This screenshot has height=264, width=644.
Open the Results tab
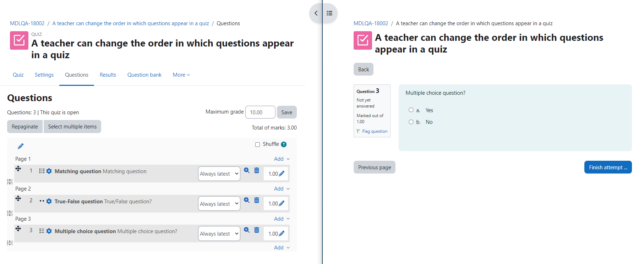tap(108, 75)
